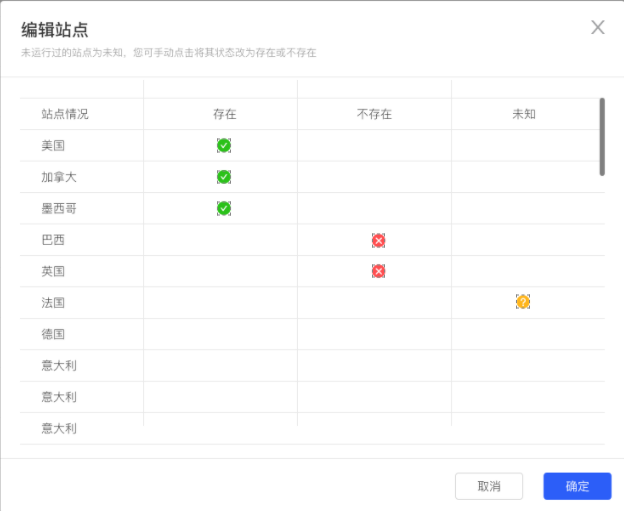Select the 存在 column header
Viewport: 624px width, 511px height.
pos(225,114)
